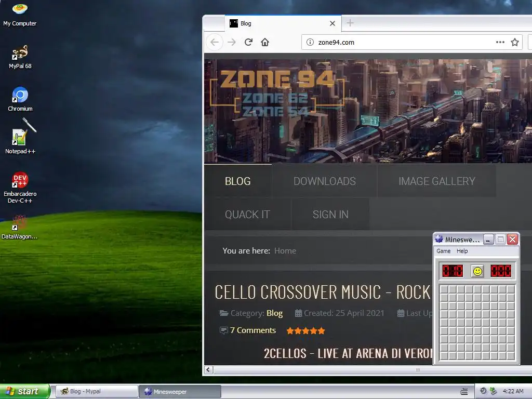Open the My Computer desktop icon
532x399 pixels.
pos(20,15)
